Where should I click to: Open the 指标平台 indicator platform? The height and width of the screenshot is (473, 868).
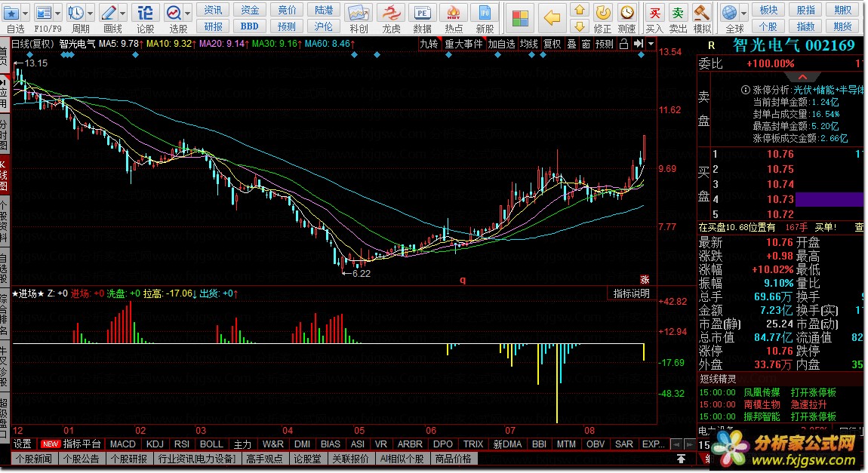82,444
